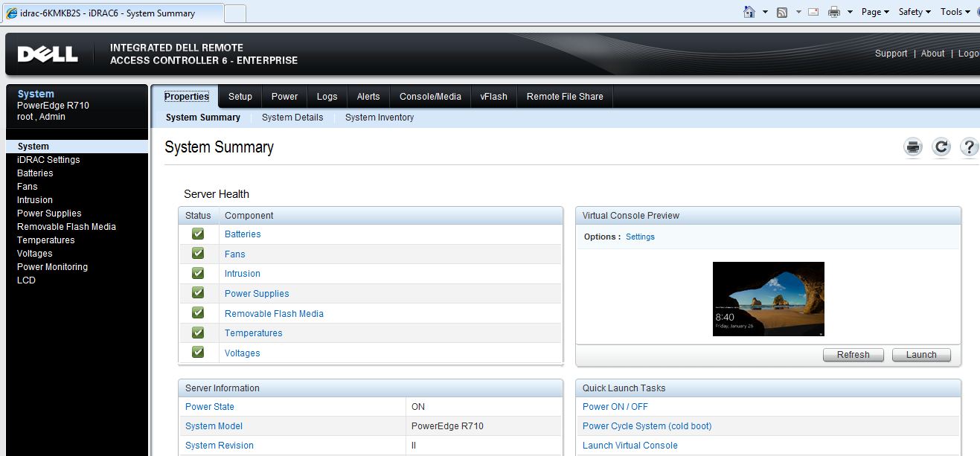Click the Home icon in the browser toolbar
Image resolution: width=980 pixels, height=456 pixels.
pyautogui.click(x=750, y=11)
